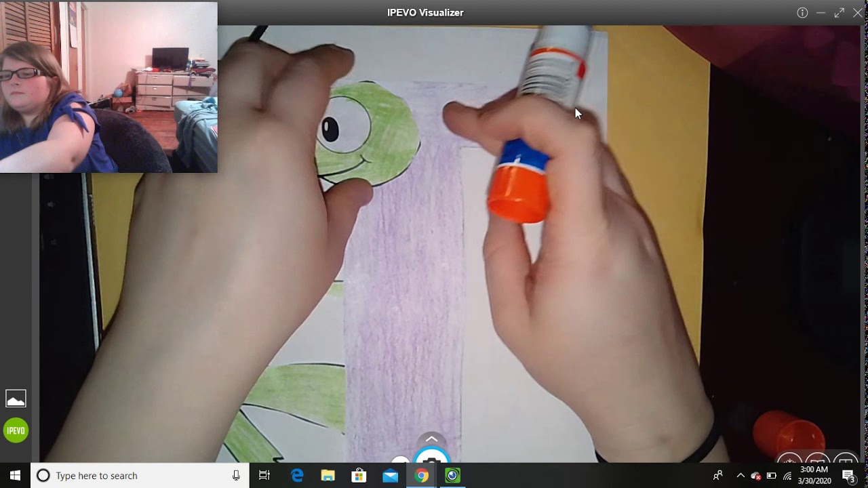Activate the microphone voice search icon

click(236, 476)
